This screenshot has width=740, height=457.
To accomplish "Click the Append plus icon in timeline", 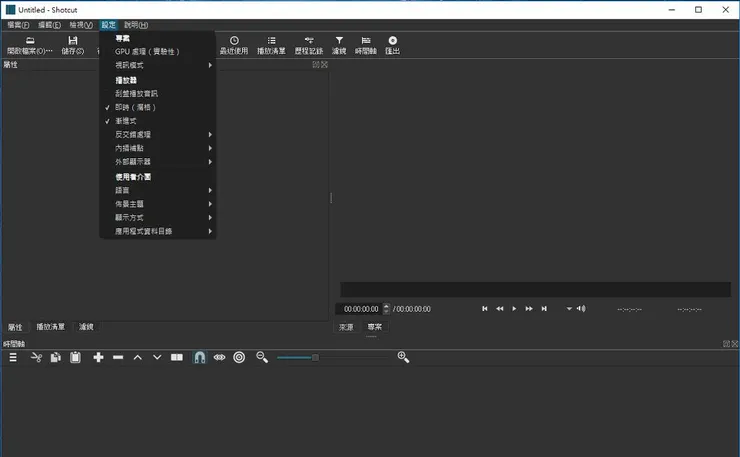I will click(x=98, y=357).
